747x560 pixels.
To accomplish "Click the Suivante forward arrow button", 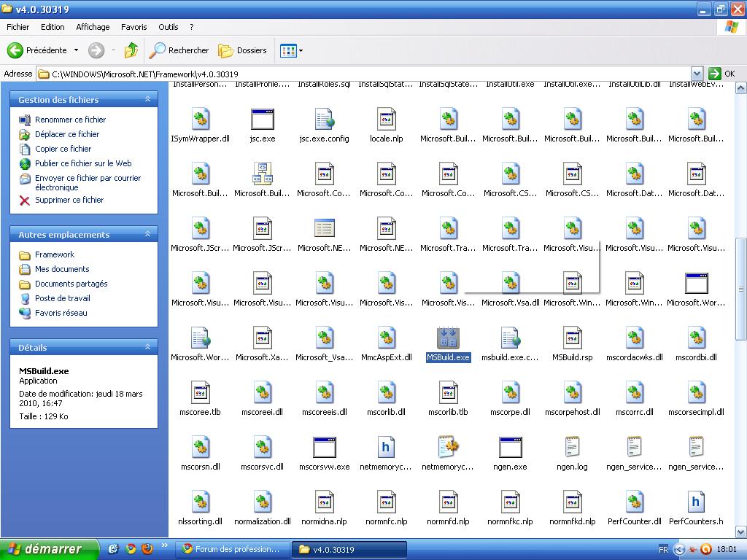I will coord(96,50).
